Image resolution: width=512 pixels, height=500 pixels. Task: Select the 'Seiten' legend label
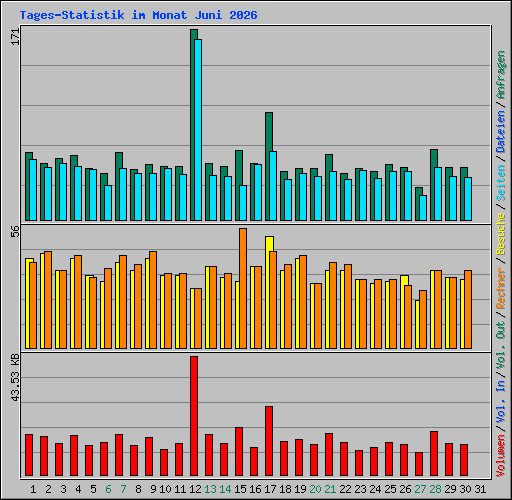pos(501,183)
